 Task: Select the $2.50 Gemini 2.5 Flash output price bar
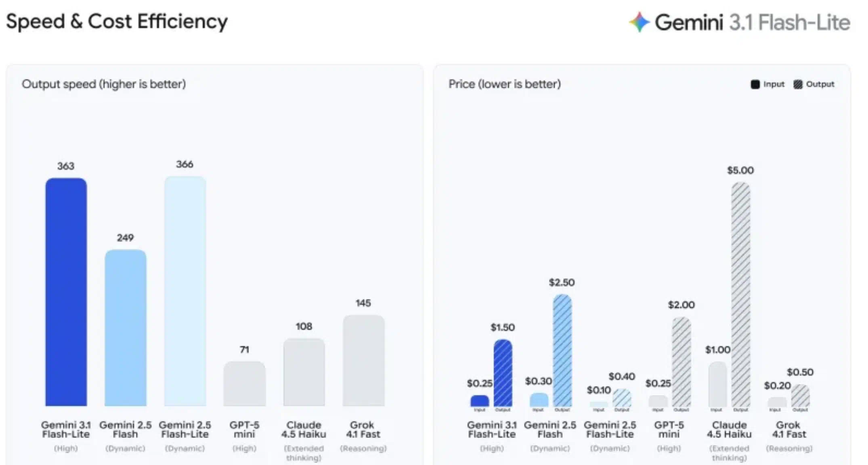[x=562, y=350]
